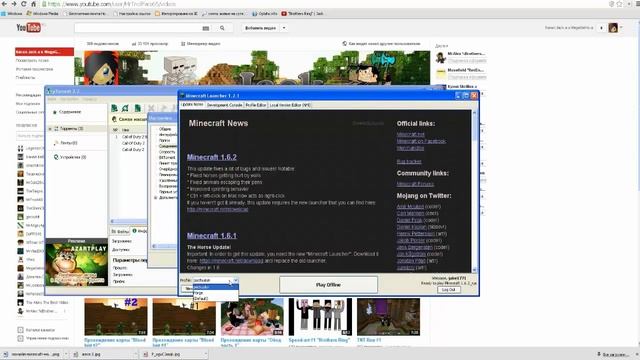Open the #1 Blood map video thumbnail
Viewport: 640px width, 360px height.
184,317
